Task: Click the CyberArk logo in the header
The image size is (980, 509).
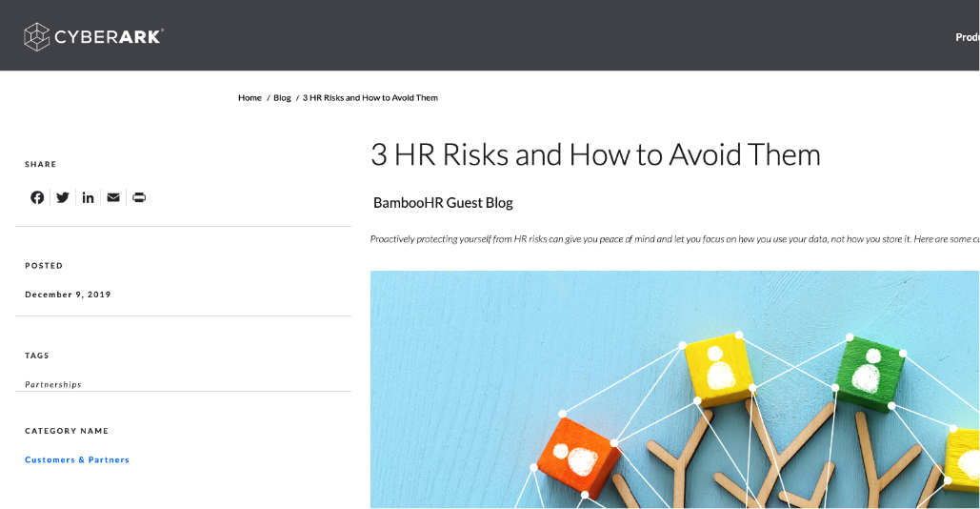Action: pos(93,37)
